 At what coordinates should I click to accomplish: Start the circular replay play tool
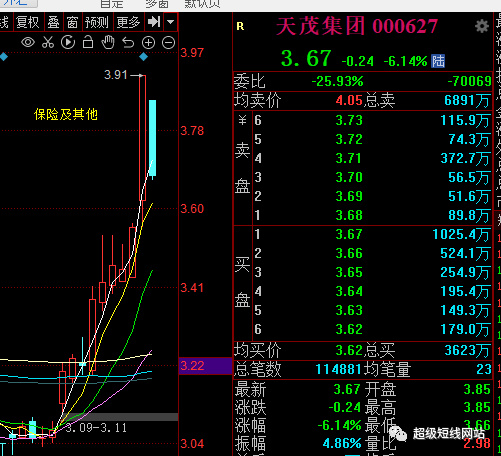click(x=68, y=42)
